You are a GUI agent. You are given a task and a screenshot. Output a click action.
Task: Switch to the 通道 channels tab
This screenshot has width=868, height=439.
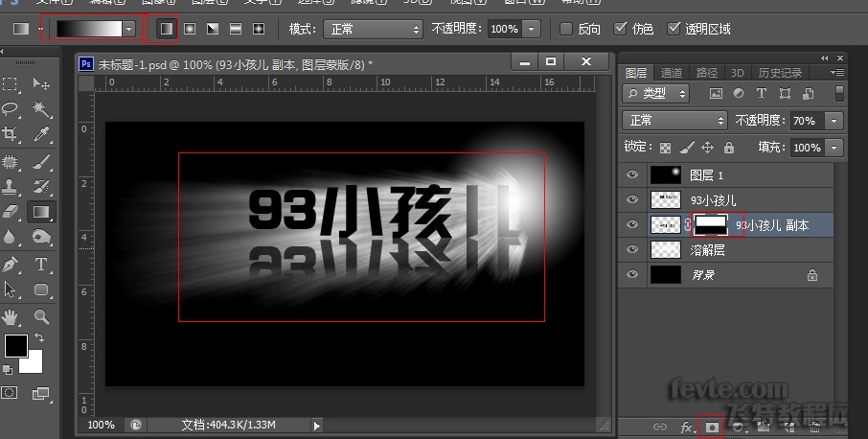coord(672,73)
